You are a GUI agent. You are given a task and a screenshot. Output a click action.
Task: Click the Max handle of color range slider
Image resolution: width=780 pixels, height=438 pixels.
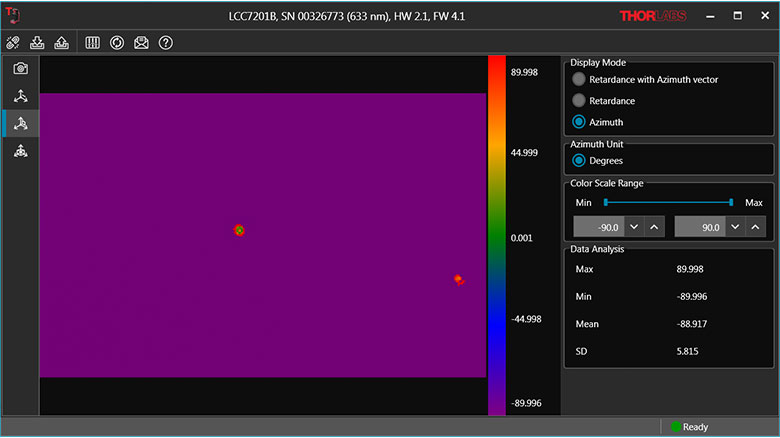coord(731,203)
